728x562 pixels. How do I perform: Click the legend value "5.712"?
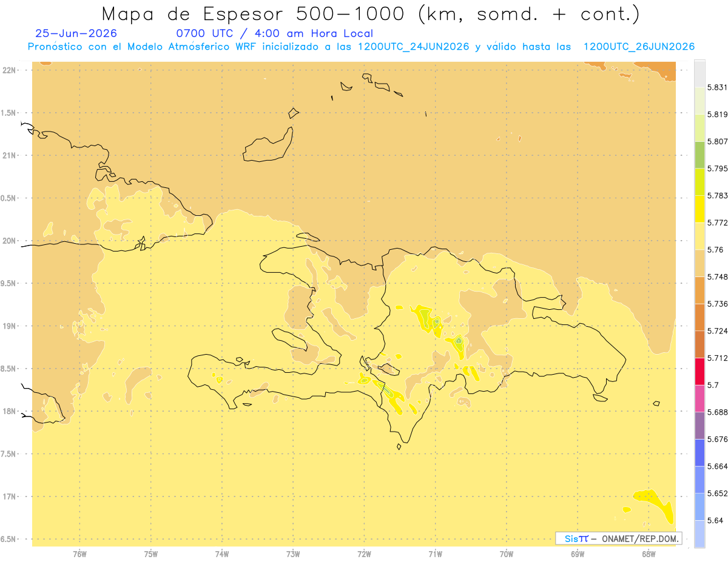pos(717,358)
